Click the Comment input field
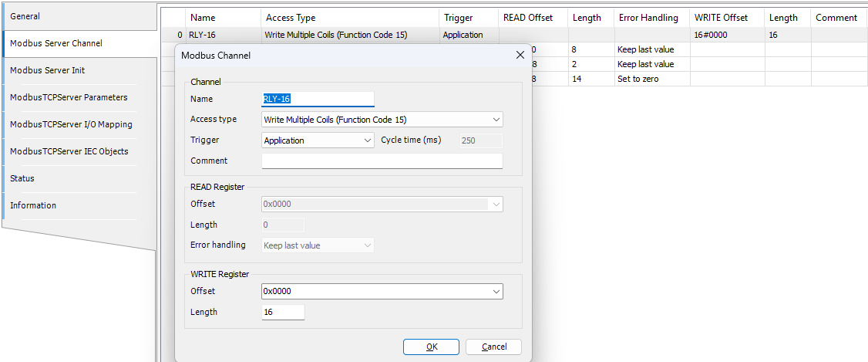 382,161
